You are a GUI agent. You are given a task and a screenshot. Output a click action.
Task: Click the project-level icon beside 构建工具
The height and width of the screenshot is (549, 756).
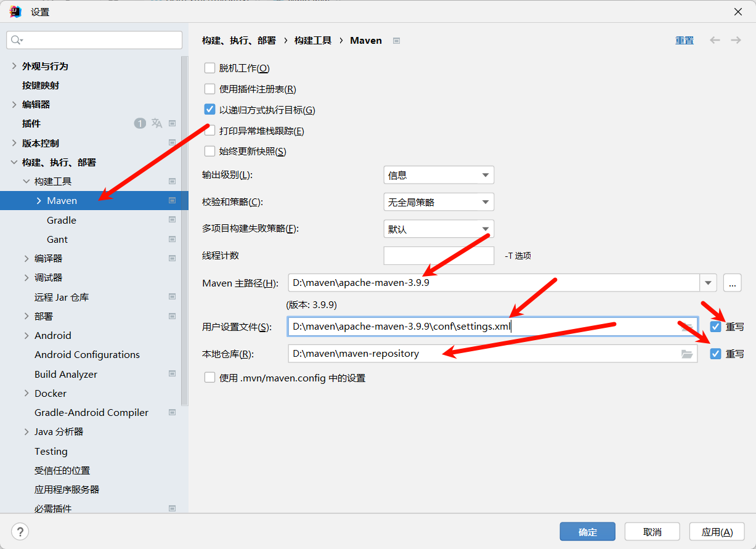point(172,181)
